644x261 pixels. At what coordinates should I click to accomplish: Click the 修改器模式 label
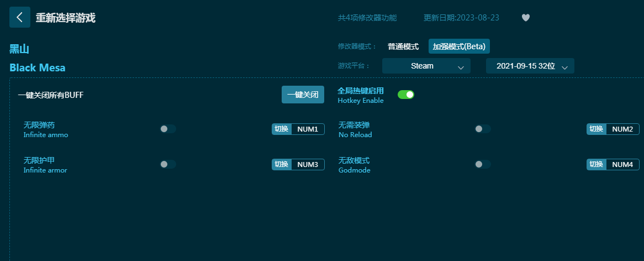click(x=357, y=46)
